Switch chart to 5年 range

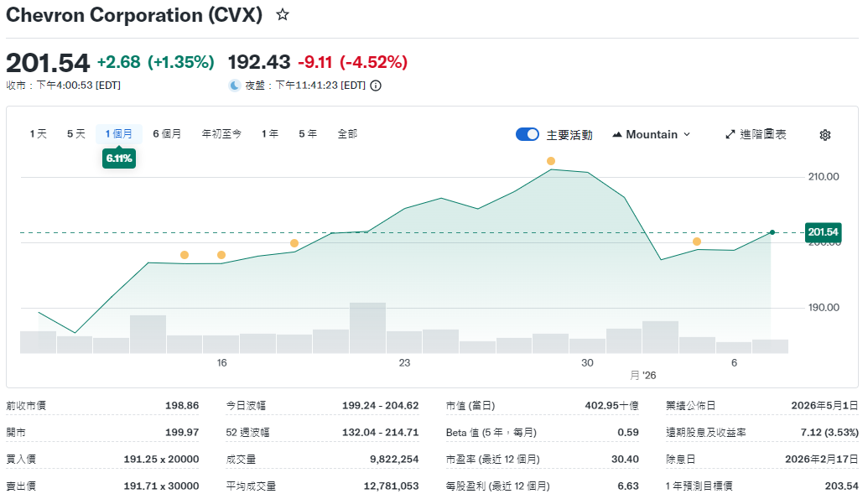308,134
